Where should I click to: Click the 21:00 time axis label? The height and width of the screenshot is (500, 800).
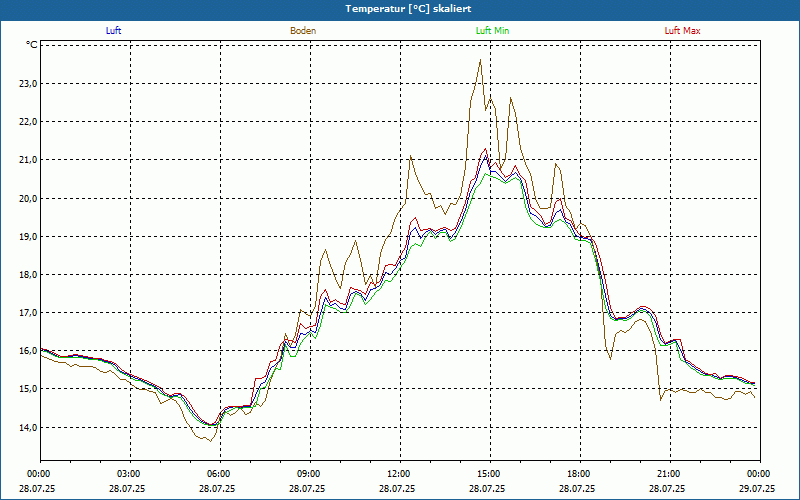[670, 474]
